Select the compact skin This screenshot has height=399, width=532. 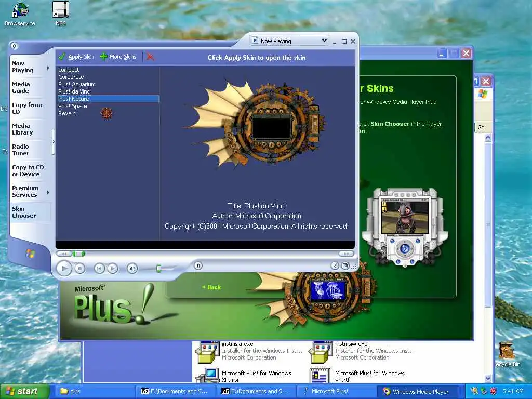tap(69, 70)
